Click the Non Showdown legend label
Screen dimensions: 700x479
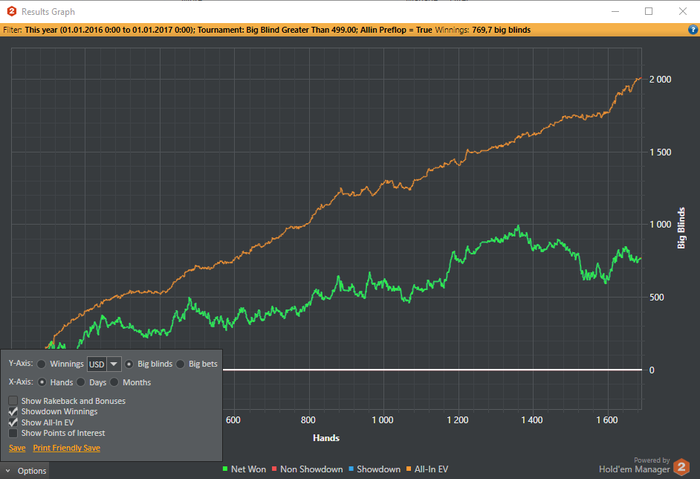point(312,469)
